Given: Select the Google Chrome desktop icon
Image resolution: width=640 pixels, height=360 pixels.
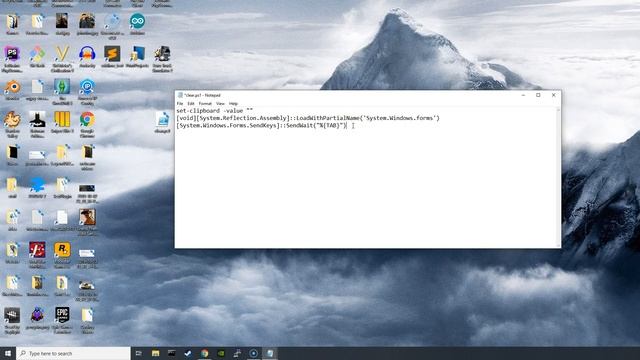Looking at the screenshot, I should tap(87, 124).
